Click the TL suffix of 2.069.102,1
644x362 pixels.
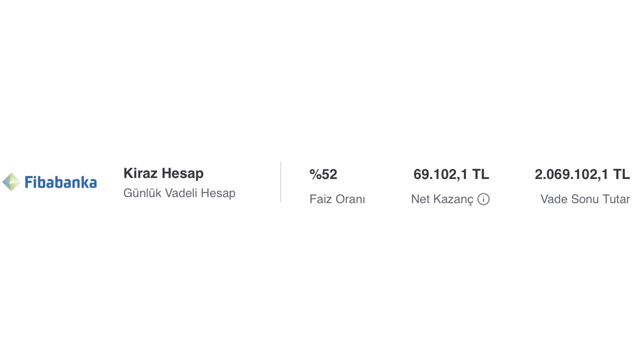click(621, 174)
